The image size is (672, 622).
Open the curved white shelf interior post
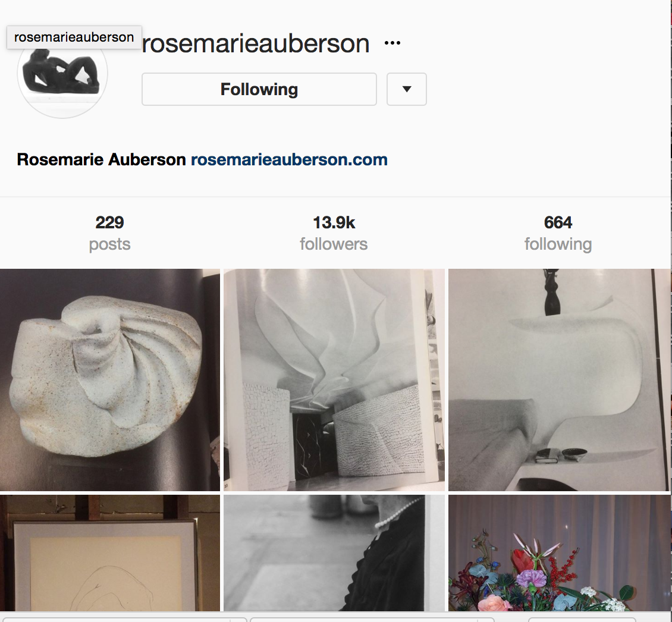[x=559, y=380]
